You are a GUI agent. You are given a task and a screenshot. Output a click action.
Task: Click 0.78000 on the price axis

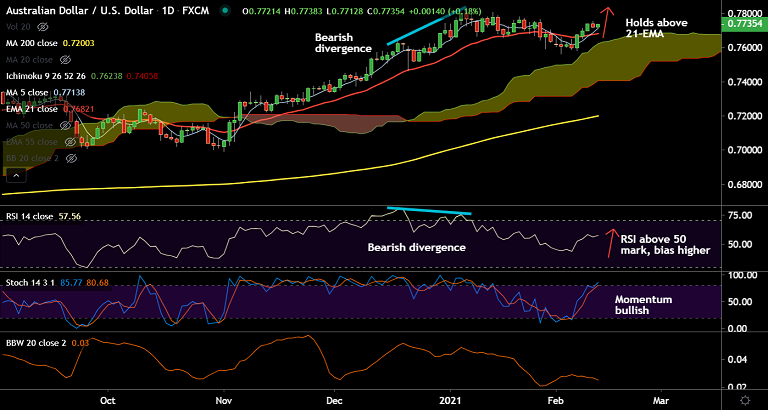coord(744,13)
